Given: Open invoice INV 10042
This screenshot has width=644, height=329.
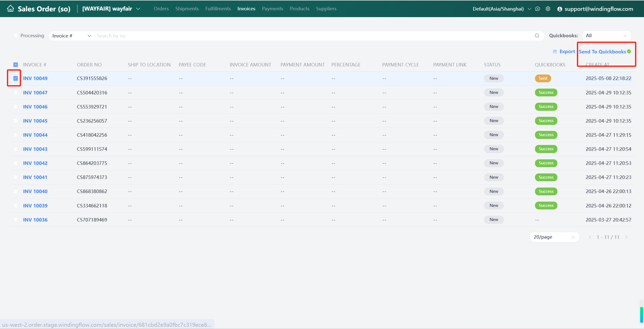Looking at the screenshot, I should pos(35,163).
